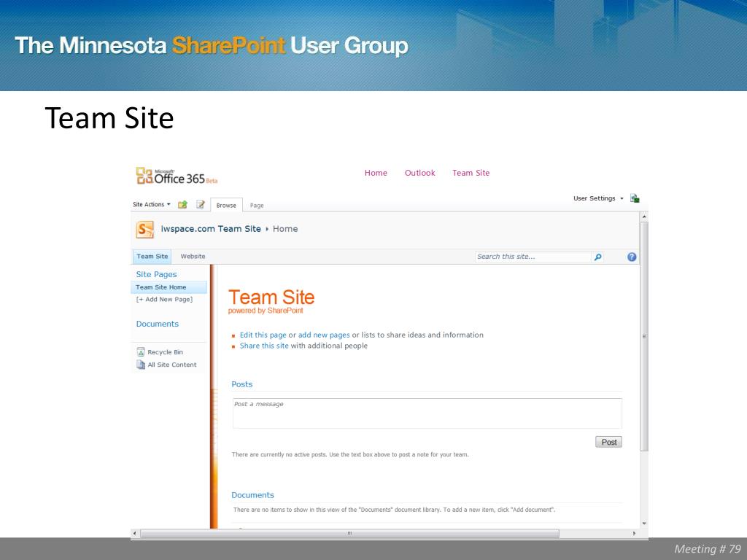Click the vertical scrollbar thumb

pyautogui.click(x=644, y=336)
